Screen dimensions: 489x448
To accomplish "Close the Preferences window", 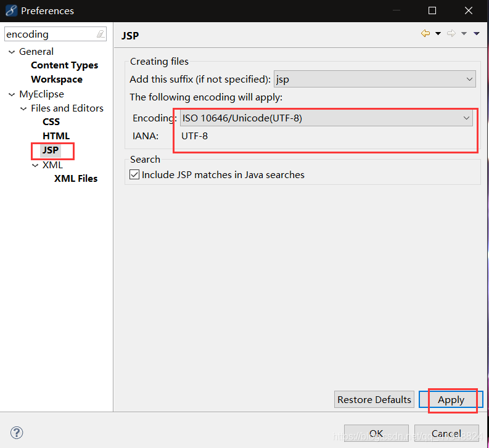I will [x=469, y=10].
